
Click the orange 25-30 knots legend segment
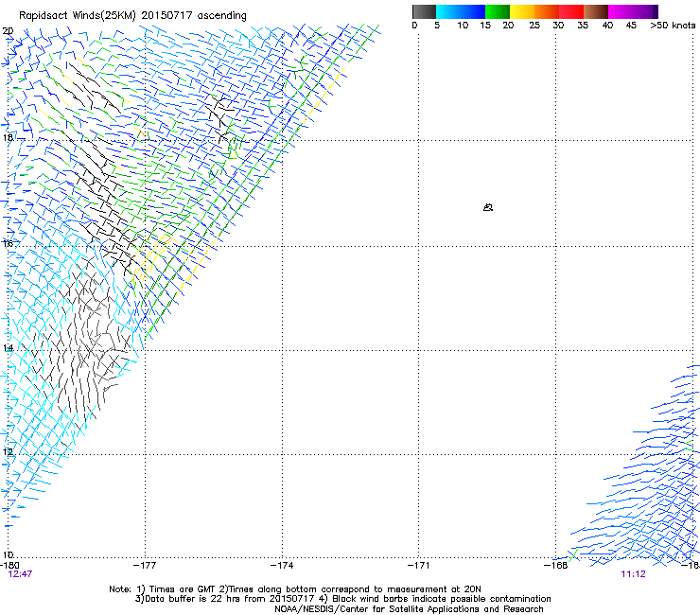[x=547, y=11]
